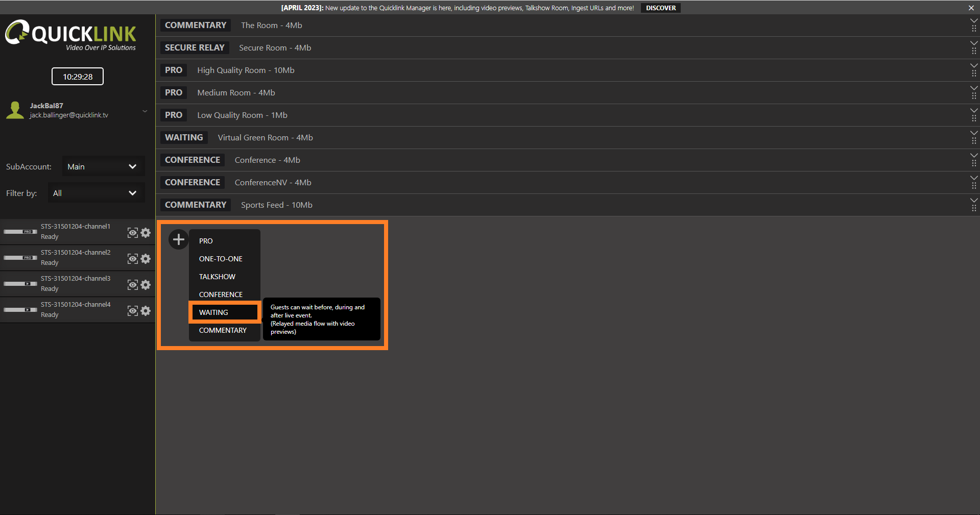Click the SECURE RELAY room type label
980x515 pixels.
tap(195, 47)
